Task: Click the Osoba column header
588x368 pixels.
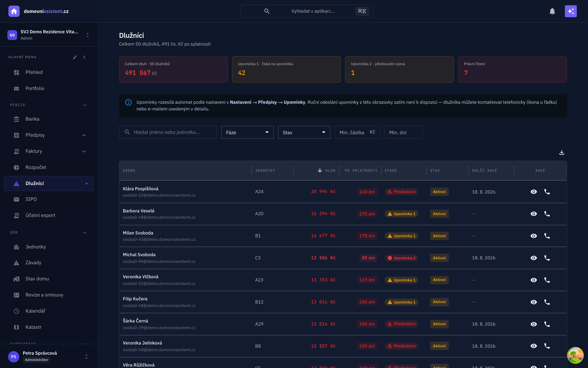Action: click(x=129, y=171)
